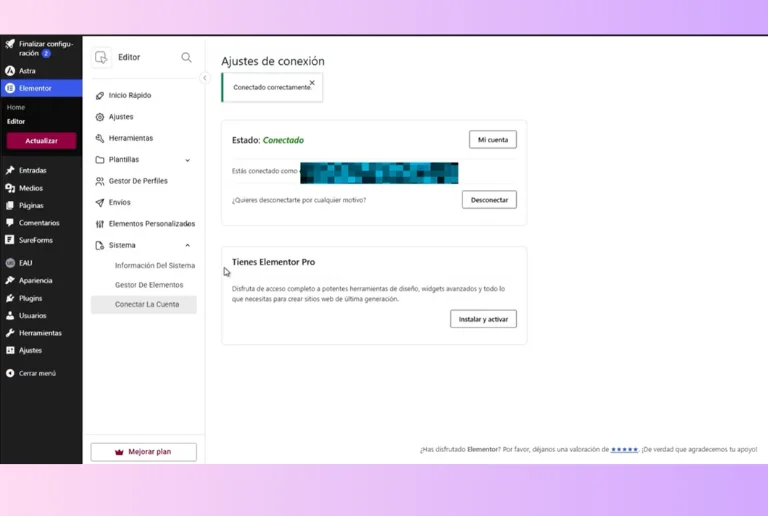Expand the Plantillas chevron
768x516 pixels.
188,160
